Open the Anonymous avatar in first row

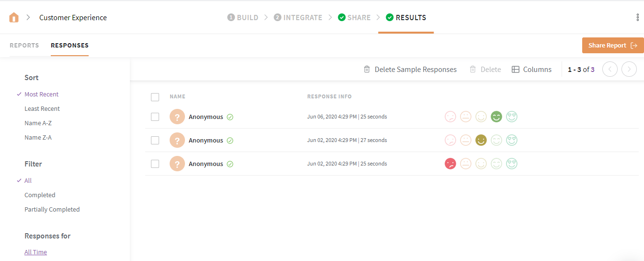tap(177, 117)
